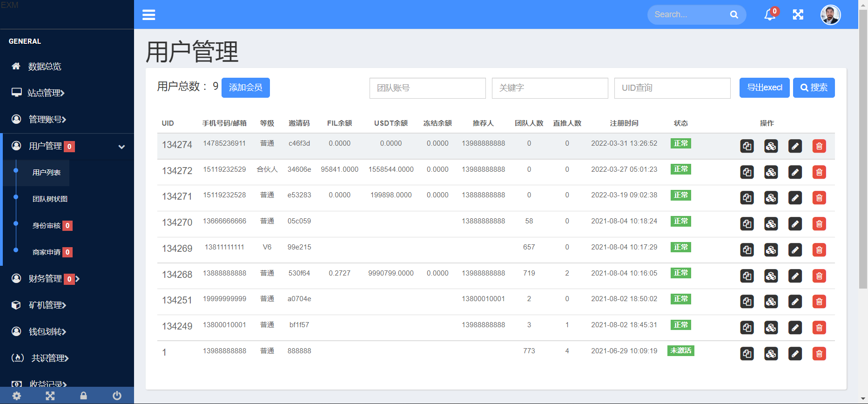Click the 注册时间 column header
The image size is (868, 404).
[x=624, y=123]
